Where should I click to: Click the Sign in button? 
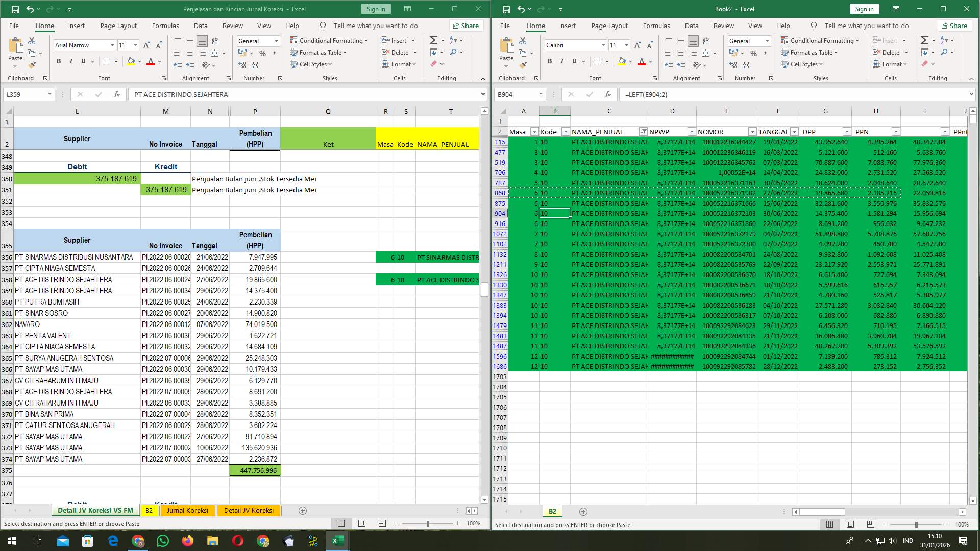pos(375,9)
